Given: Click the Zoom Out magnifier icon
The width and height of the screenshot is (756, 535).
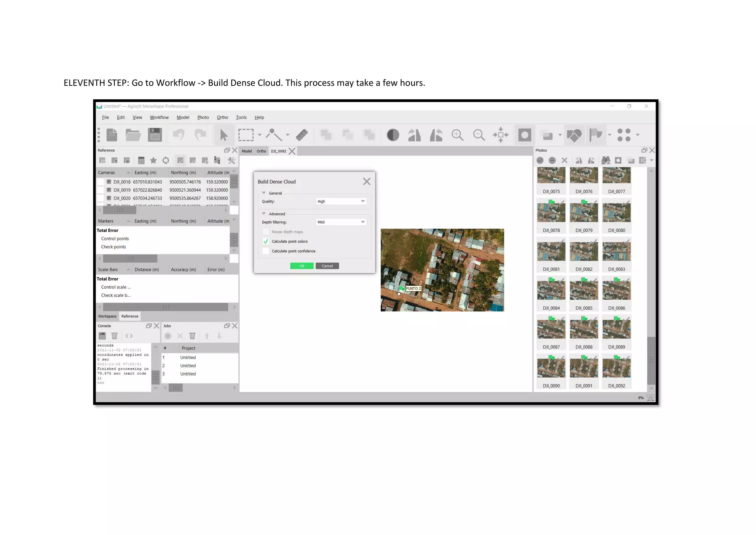Looking at the screenshot, I should (479, 135).
